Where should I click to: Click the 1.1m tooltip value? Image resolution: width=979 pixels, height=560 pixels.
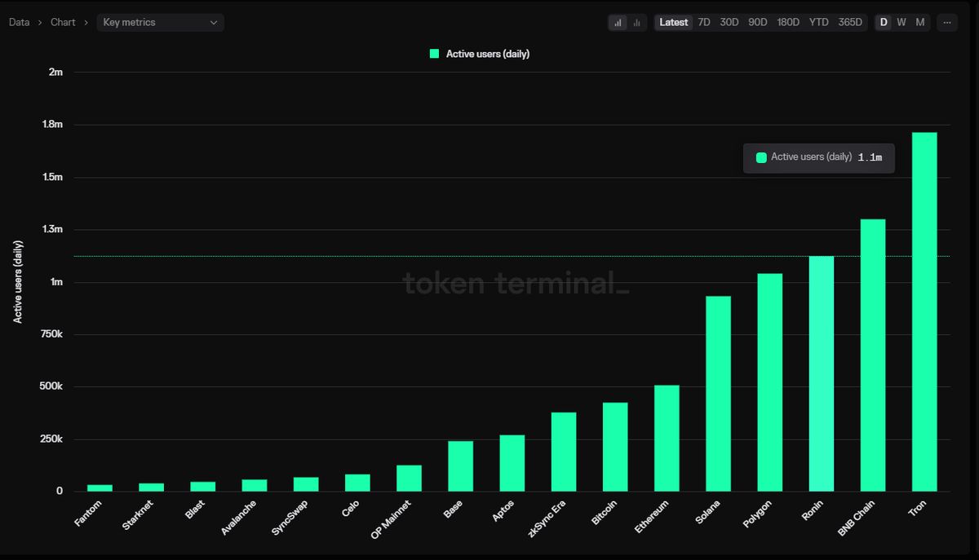coord(870,157)
